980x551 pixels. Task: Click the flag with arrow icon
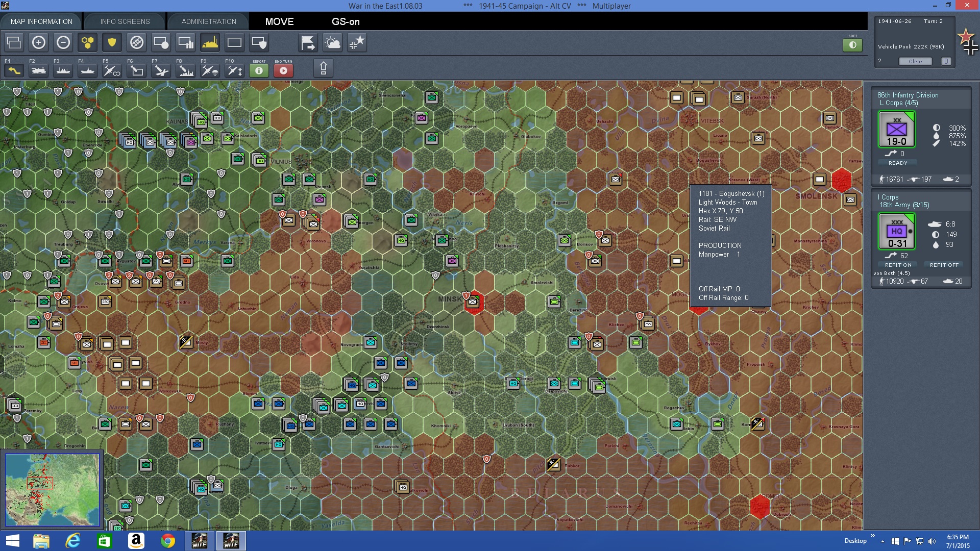[x=308, y=42]
